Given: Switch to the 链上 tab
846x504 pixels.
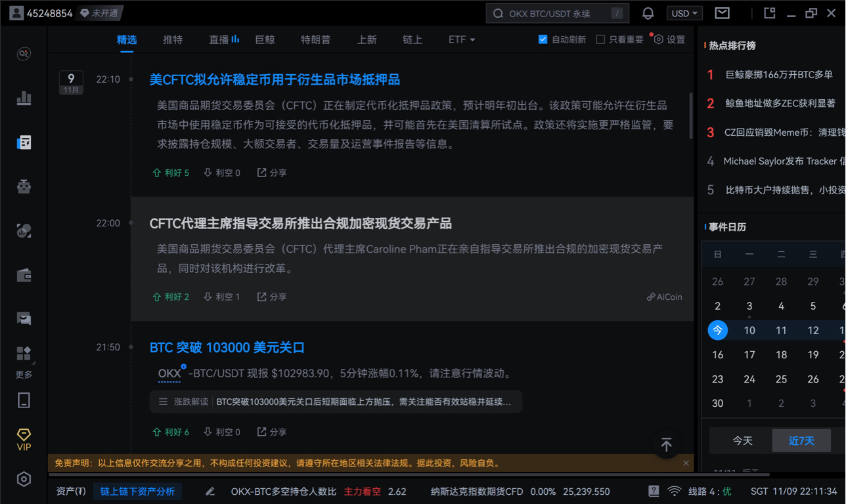Looking at the screenshot, I should point(412,39).
